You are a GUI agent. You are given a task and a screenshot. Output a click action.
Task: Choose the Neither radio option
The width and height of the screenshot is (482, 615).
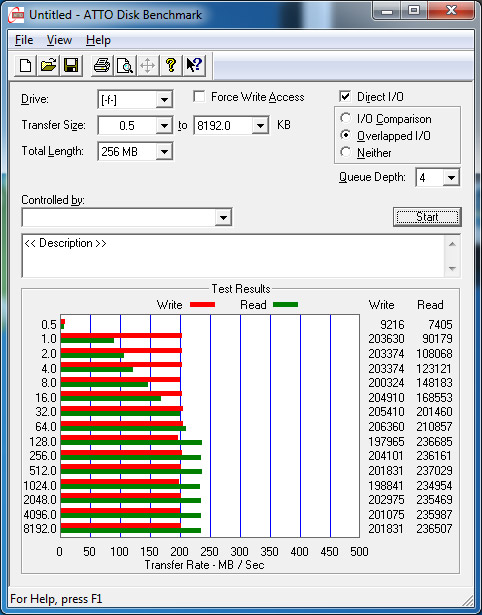pyautogui.click(x=346, y=152)
